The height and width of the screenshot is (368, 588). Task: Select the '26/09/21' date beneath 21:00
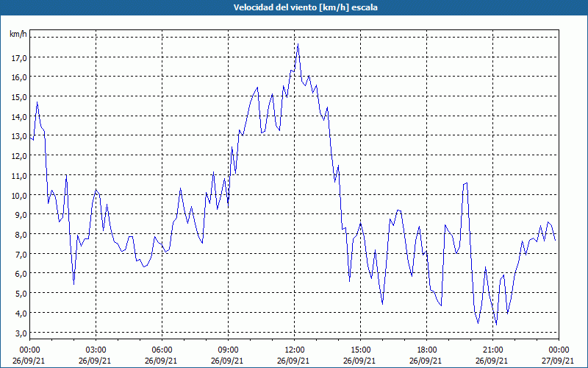pyautogui.click(x=492, y=361)
